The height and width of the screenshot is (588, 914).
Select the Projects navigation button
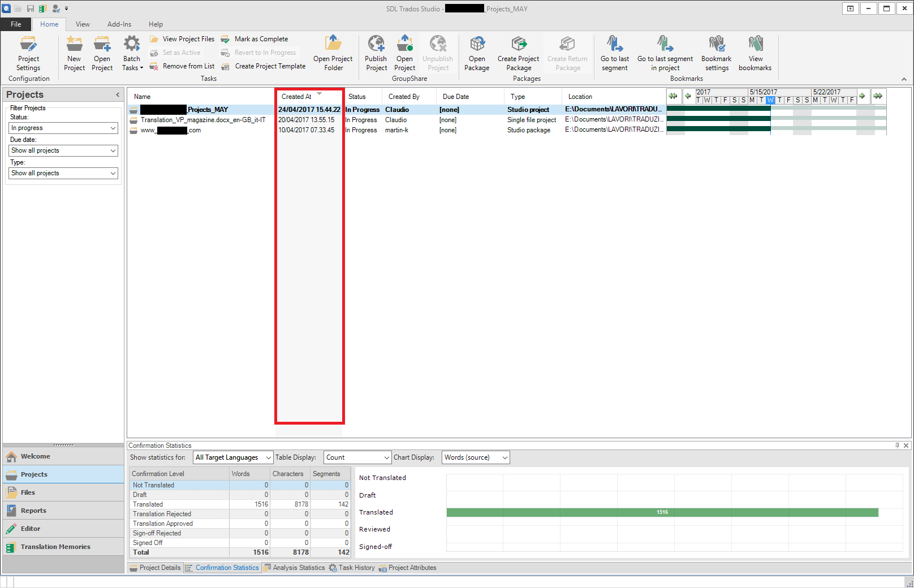(63, 474)
